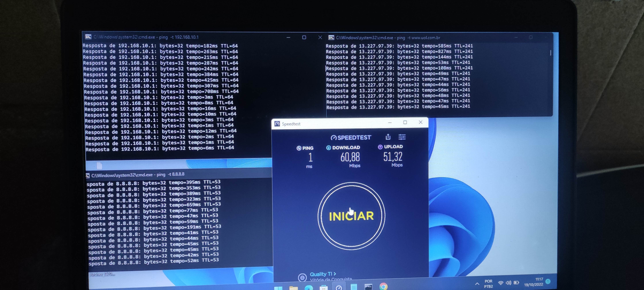Expand the hidden tray icons chevron
The height and width of the screenshot is (290, 644).
click(477, 284)
